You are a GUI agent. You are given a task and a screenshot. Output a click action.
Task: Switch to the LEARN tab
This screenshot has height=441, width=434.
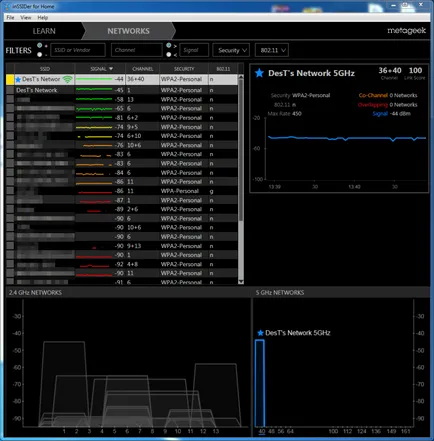pos(44,31)
